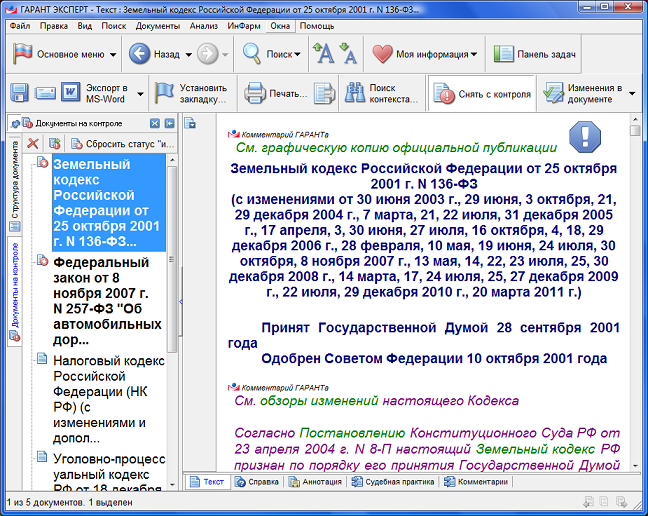Expand the 'Поиск' dropdown arrow
The image size is (648, 516).
tap(300, 54)
